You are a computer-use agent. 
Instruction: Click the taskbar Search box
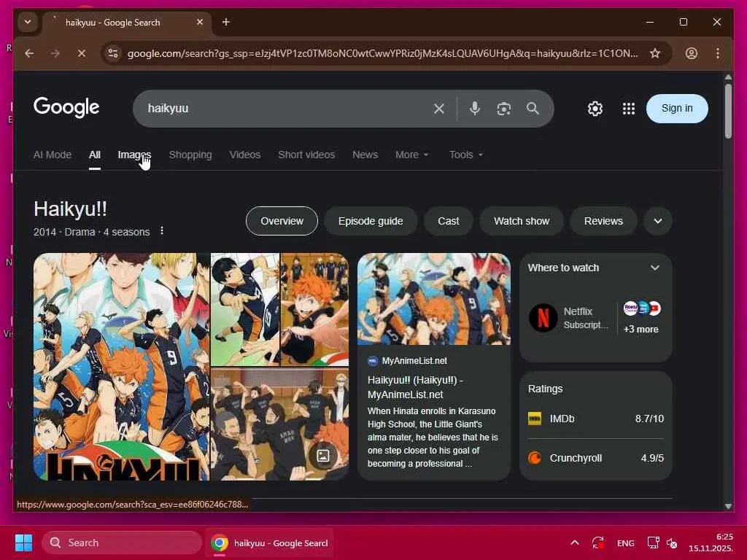122,542
